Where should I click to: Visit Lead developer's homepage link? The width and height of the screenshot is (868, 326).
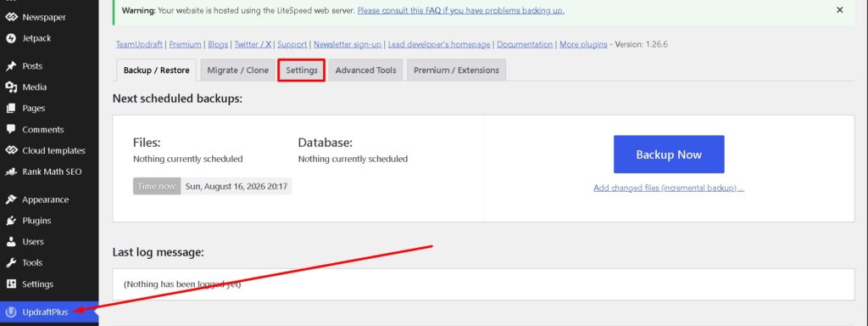click(439, 44)
